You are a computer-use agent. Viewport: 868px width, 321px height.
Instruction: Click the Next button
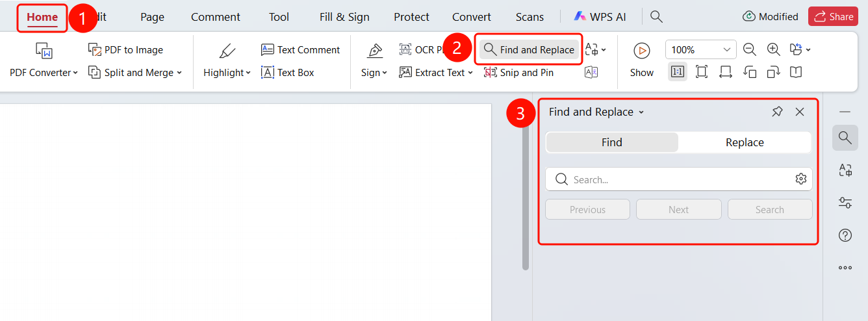point(678,209)
